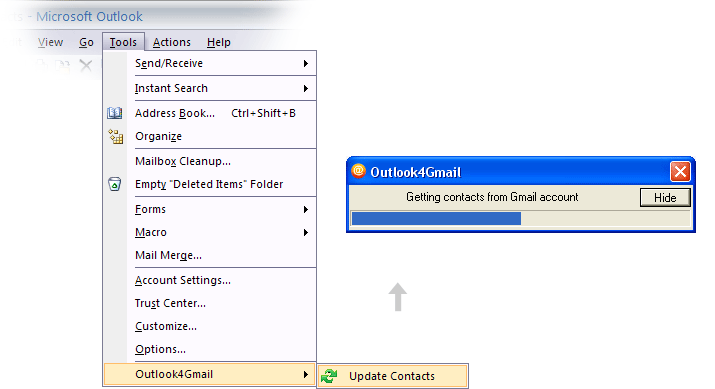Expand the Instant Search submenu arrow

pos(306,88)
